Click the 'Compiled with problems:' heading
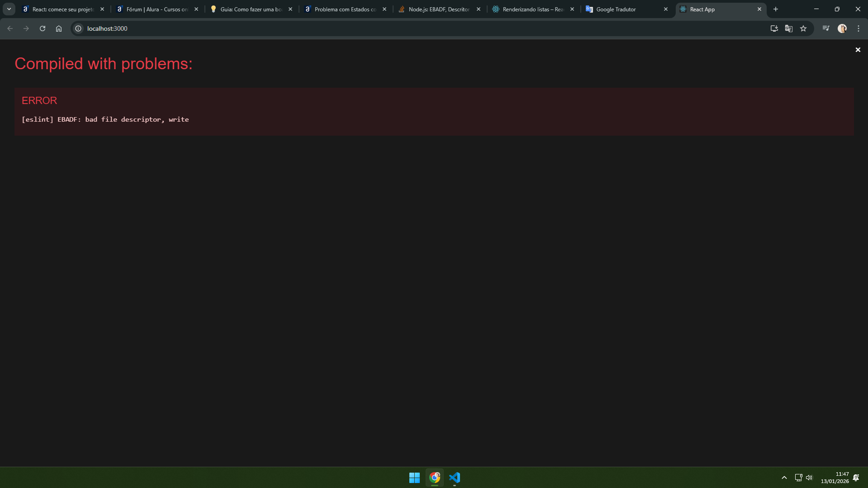 (x=104, y=64)
